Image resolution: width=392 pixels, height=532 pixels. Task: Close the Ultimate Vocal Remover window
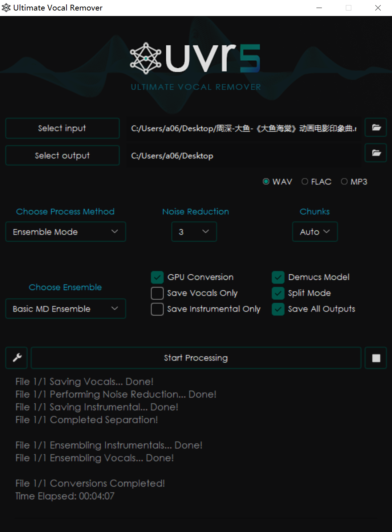click(x=378, y=8)
